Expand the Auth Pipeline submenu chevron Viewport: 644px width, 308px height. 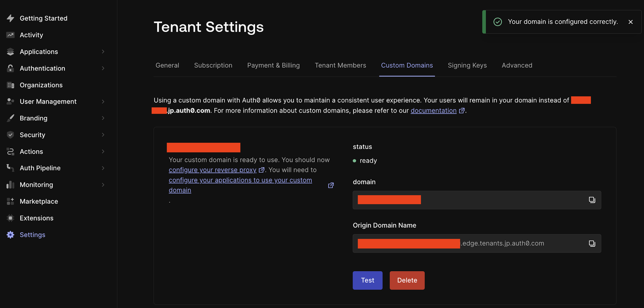pos(103,168)
